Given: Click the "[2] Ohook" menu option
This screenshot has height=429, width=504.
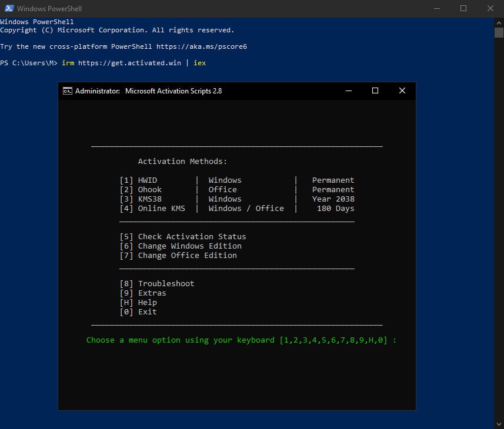Looking at the screenshot, I should [x=141, y=189].
